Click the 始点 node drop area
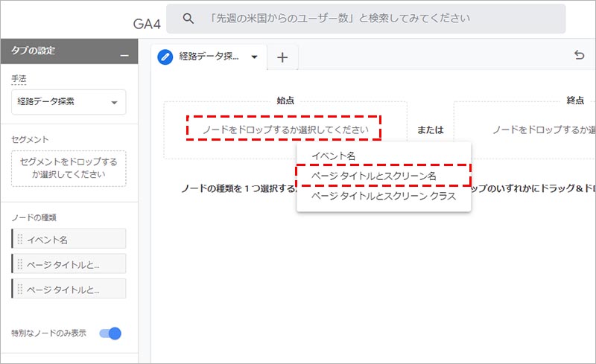 click(285, 129)
